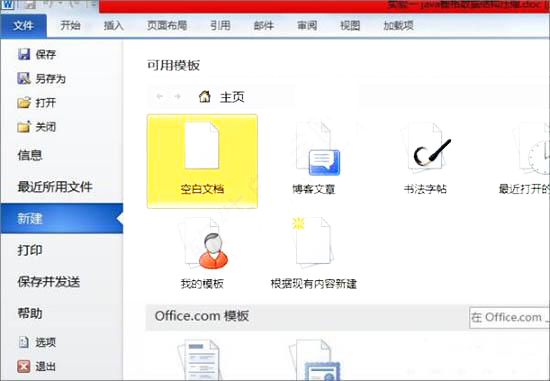
Task: Open the 信息 backstage page
Action: click(30, 155)
